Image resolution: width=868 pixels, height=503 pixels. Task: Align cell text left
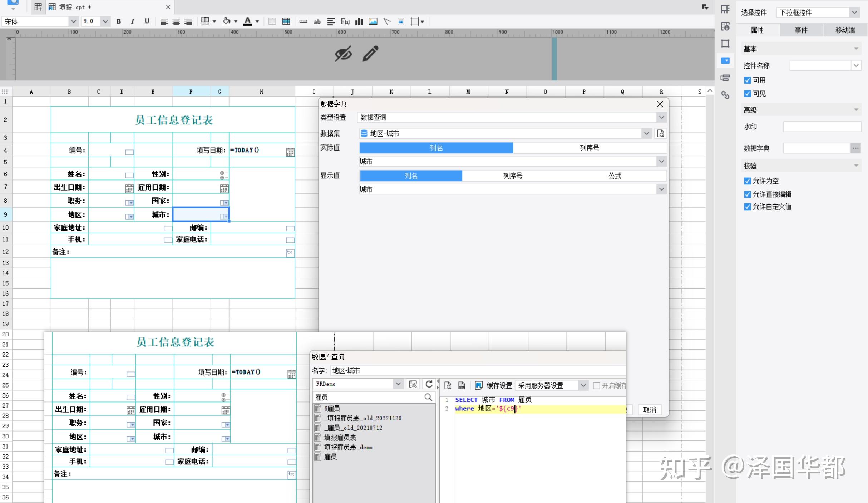pos(164,21)
